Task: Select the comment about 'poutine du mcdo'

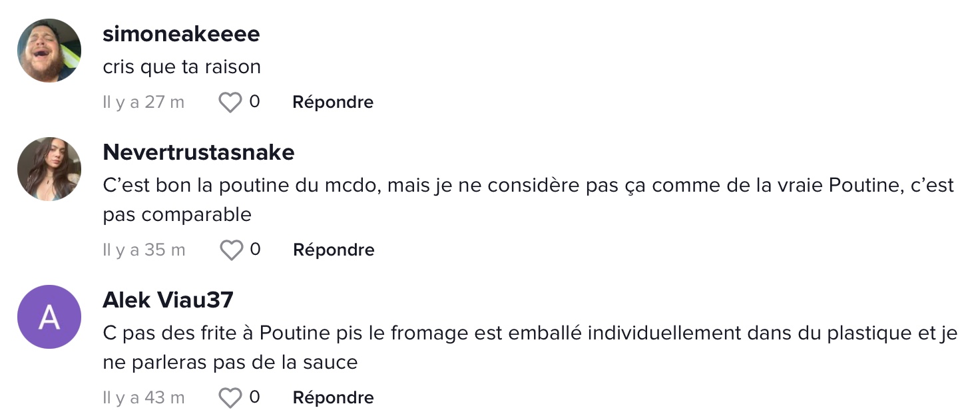Action: [x=529, y=200]
